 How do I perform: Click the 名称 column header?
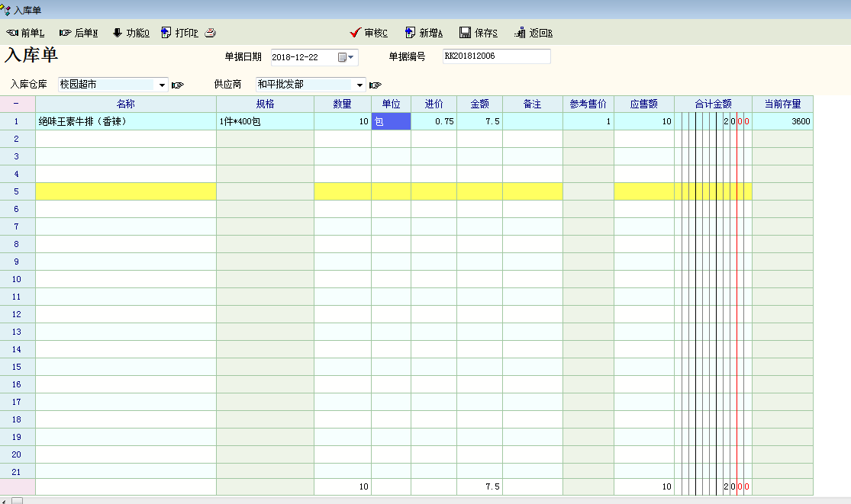(x=125, y=104)
